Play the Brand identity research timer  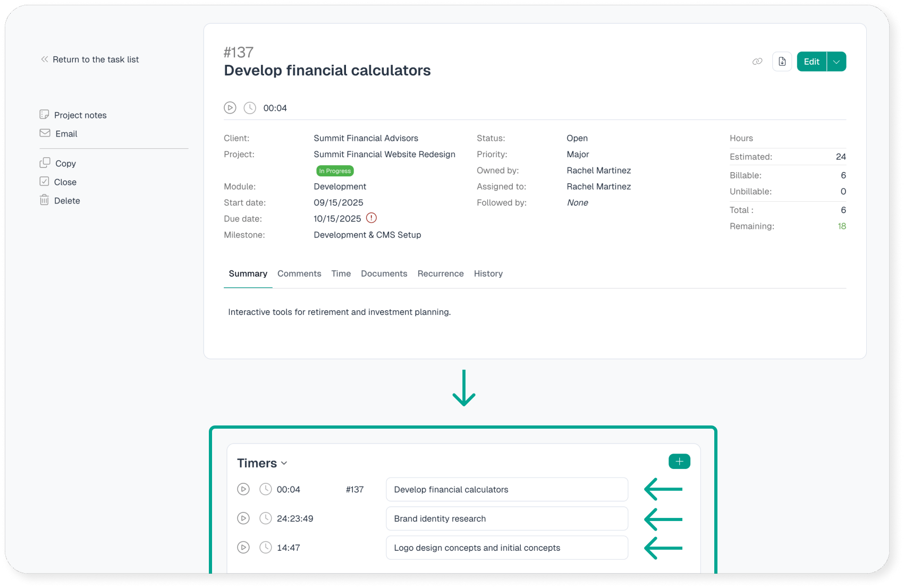tap(243, 518)
